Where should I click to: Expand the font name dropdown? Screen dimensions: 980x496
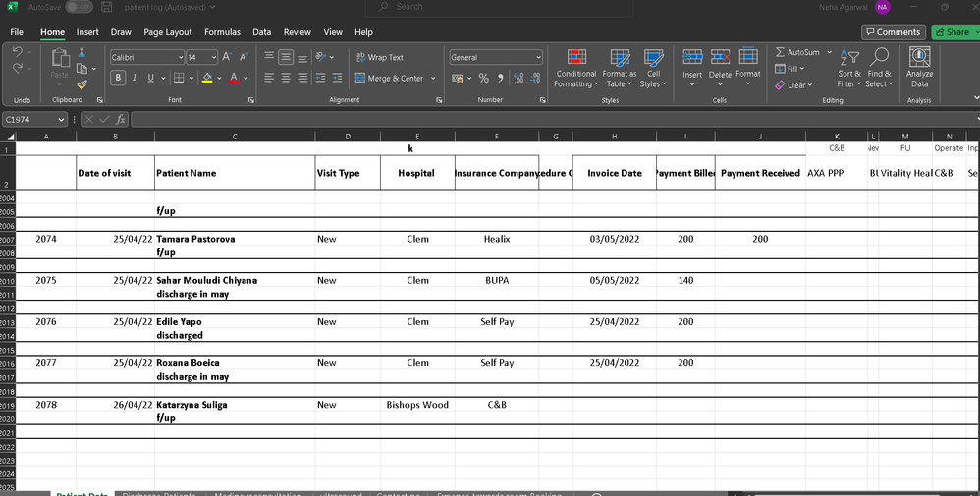point(180,58)
